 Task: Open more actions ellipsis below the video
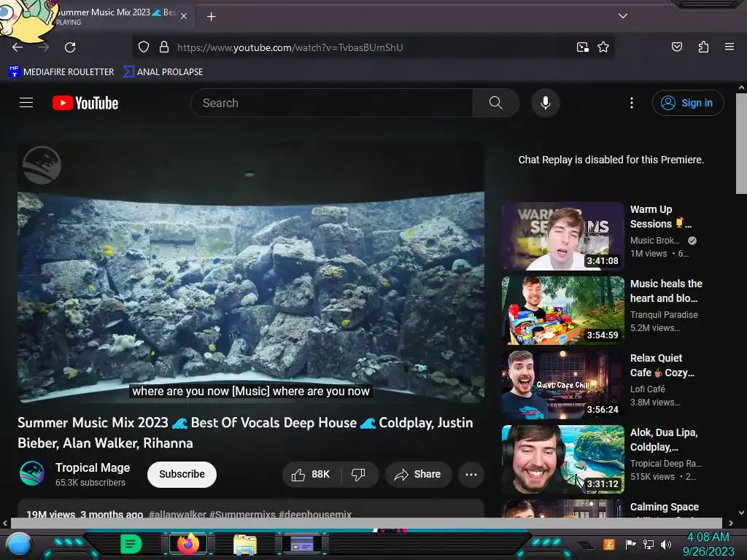(x=471, y=474)
